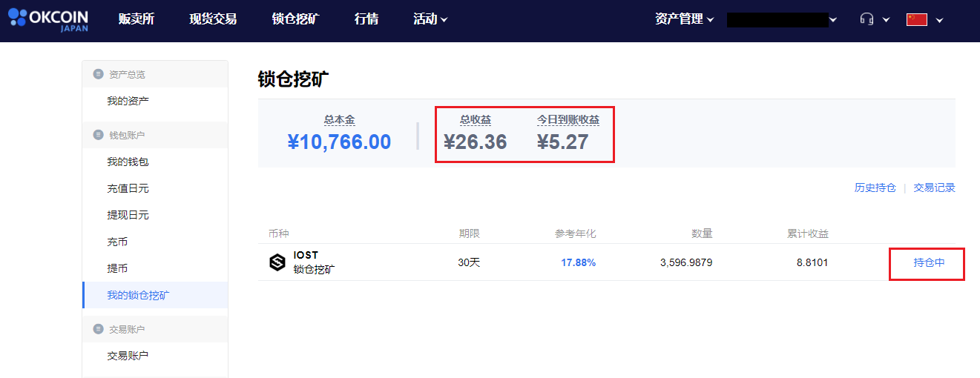
Task: Open the headset support icon
Action: pyautogui.click(x=866, y=19)
